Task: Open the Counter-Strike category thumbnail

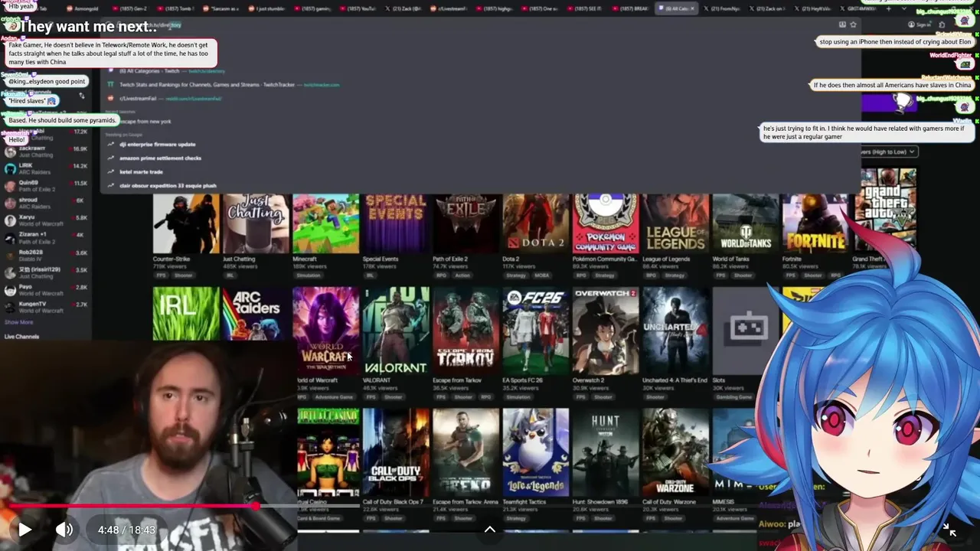Action: [x=186, y=223]
